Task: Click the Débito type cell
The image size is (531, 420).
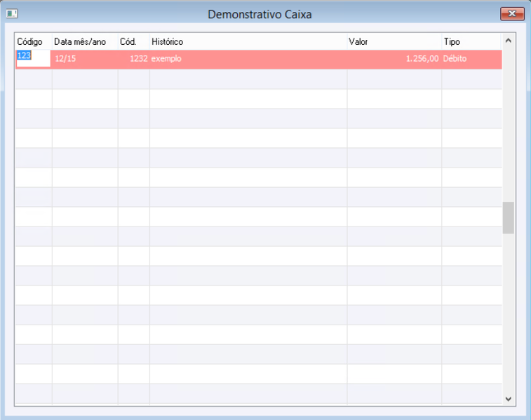Action: 471,59
